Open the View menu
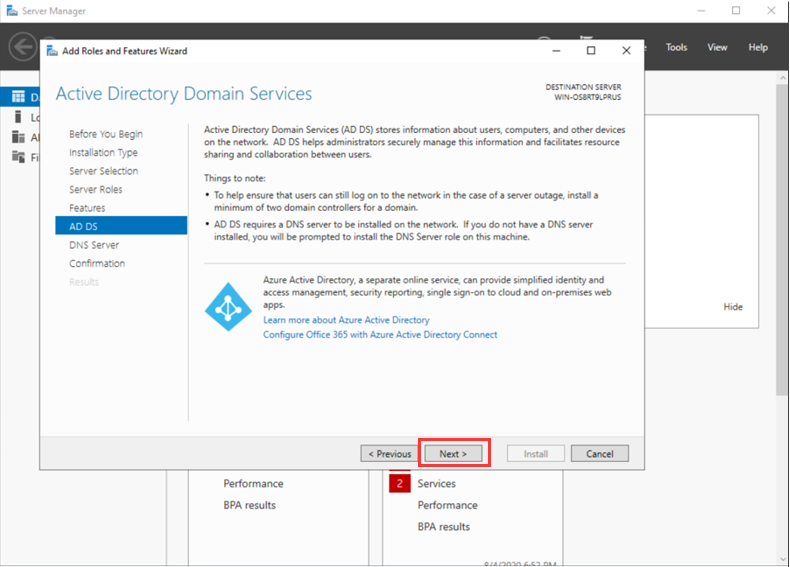The width and height of the screenshot is (790, 567). [717, 47]
